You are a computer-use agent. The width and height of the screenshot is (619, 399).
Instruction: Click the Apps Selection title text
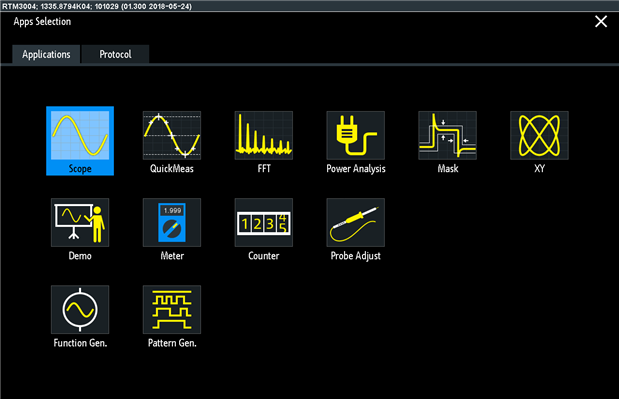(42, 22)
